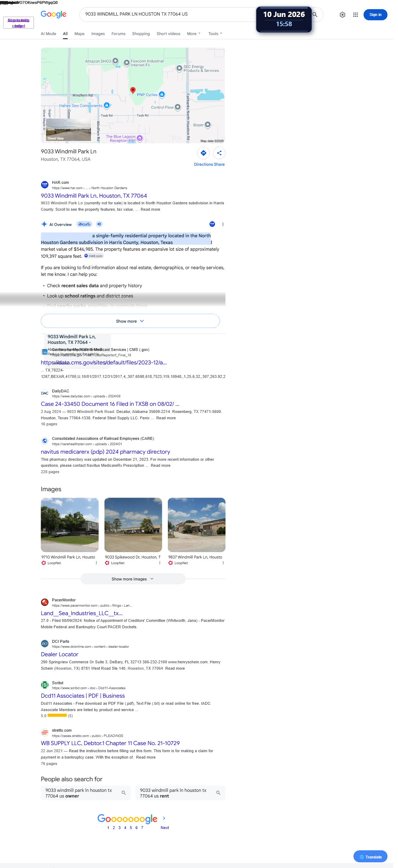Click the Google logo
The image size is (398, 868).
tap(53, 14)
